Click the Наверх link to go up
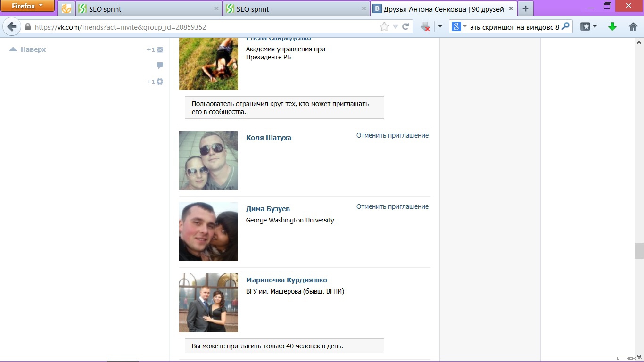This screenshot has height=362, width=644. coord(28,49)
